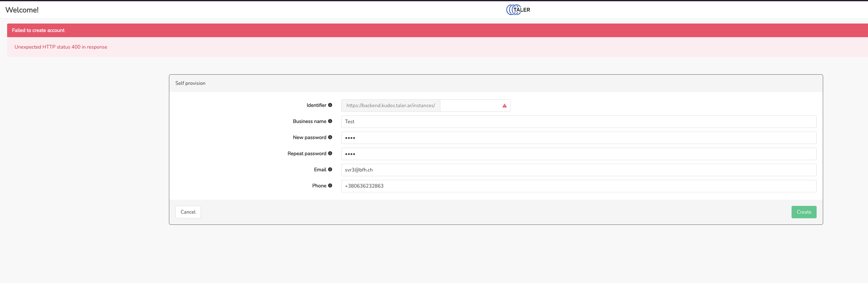Click the Taler logo in header
868x283 pixels.
coord(518,10)
